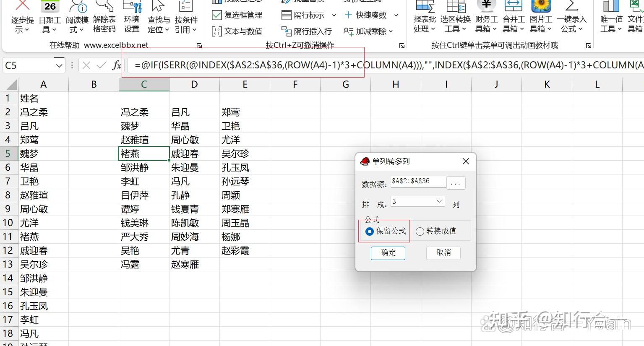Open the Name Box dropdown arrow
The image size is (644, 346).
click(x=59, y=65)
